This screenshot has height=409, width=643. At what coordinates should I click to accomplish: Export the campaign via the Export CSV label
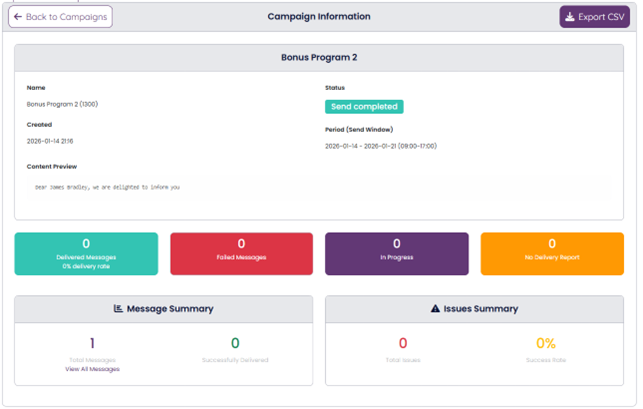pos(602,17)
